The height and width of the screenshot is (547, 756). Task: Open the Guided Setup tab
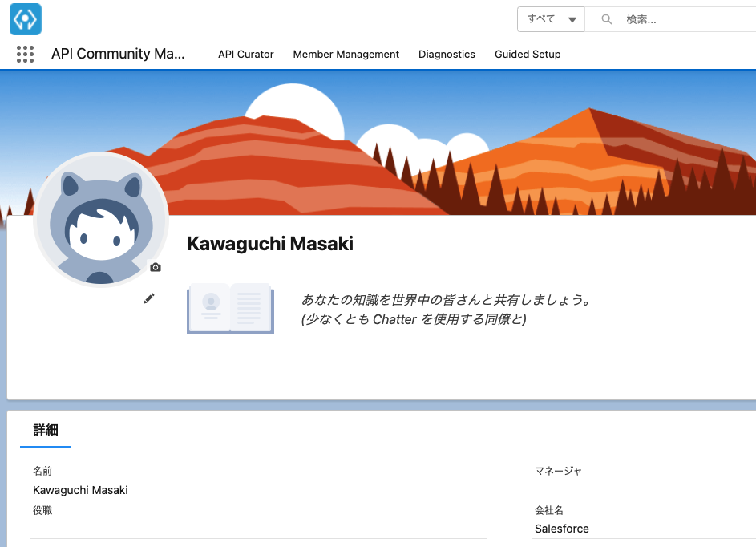[528, 55]
